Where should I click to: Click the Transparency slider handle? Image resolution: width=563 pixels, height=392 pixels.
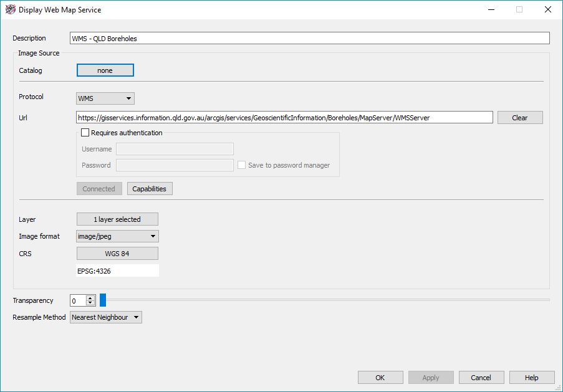pyautogui.click(x=103, y=300)
